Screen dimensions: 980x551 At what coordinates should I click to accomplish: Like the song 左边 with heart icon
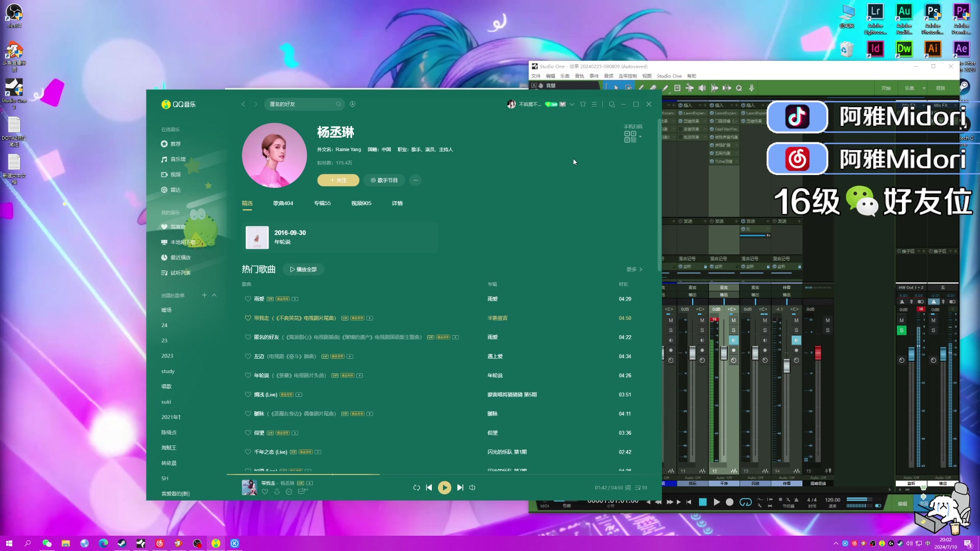248,357
